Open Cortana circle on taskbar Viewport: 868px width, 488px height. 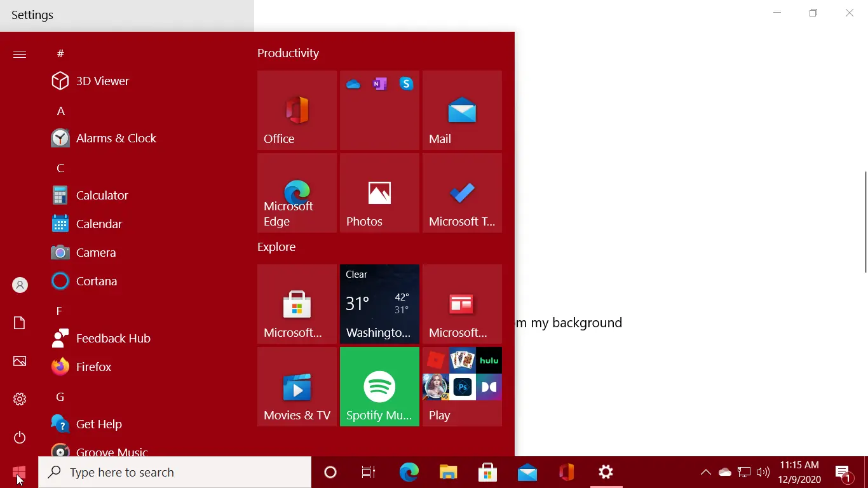click(x=330, y=472)
